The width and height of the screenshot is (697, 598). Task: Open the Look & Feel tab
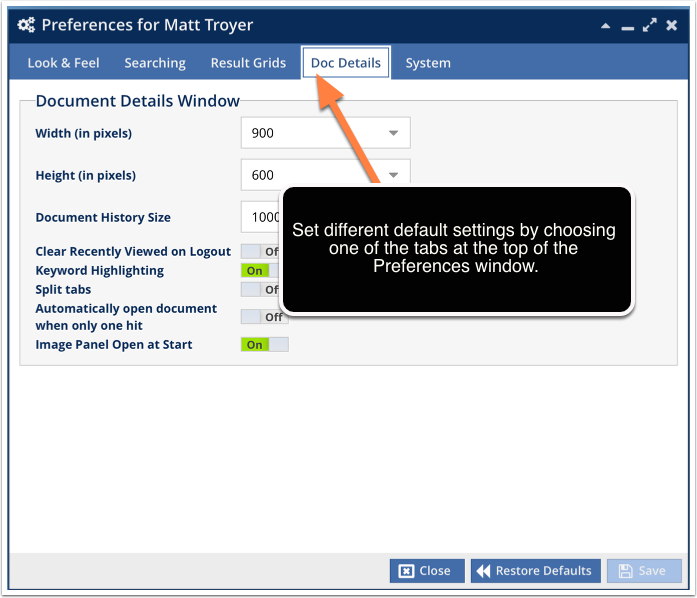[64, 63]
